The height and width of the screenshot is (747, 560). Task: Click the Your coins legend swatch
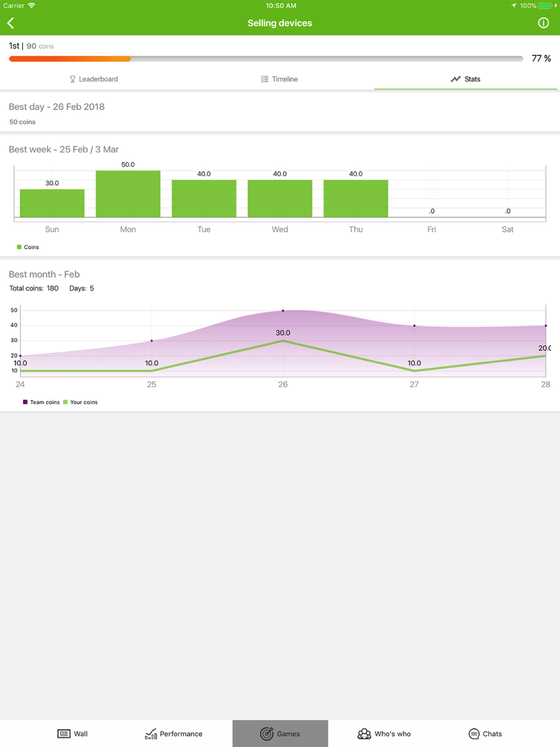coord(66,402)
